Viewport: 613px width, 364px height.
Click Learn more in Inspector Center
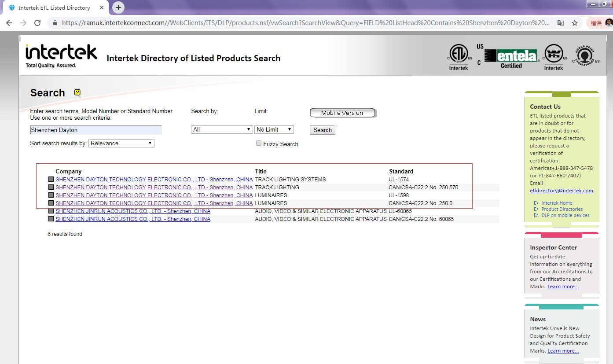563,287
